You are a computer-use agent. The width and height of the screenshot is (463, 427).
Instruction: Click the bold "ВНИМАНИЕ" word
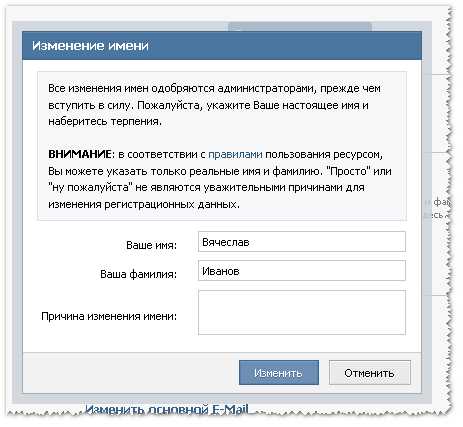coord(80,154)
